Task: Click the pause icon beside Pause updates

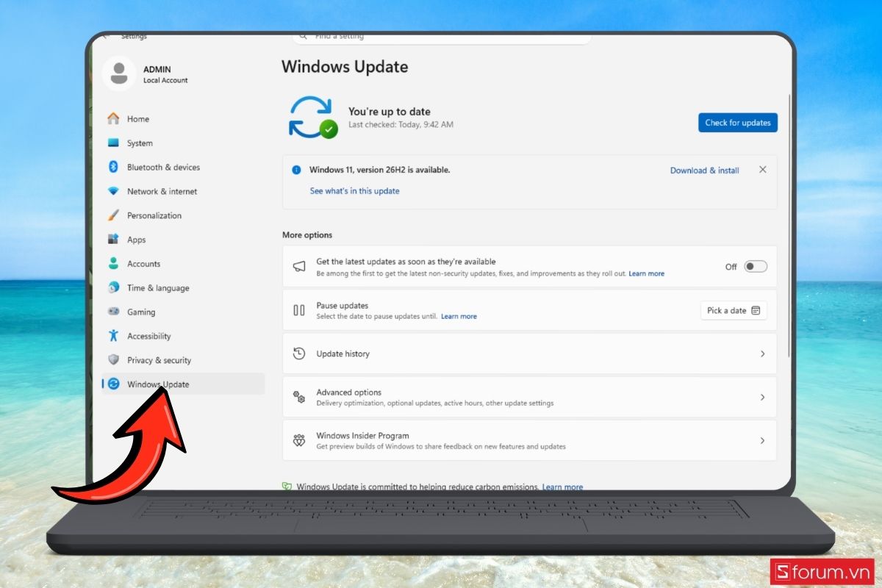Action: point(299,310)
